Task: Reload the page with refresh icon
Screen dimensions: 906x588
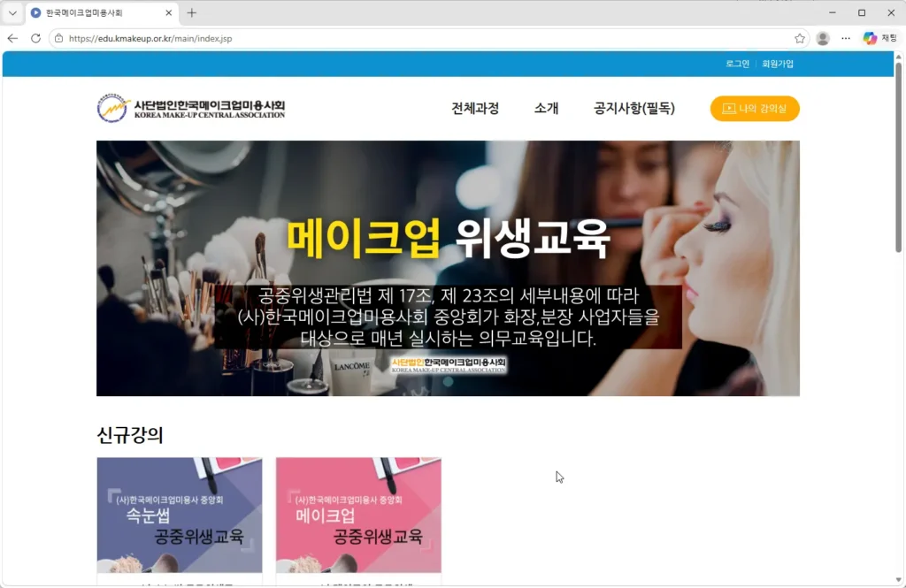Action: 35,38
